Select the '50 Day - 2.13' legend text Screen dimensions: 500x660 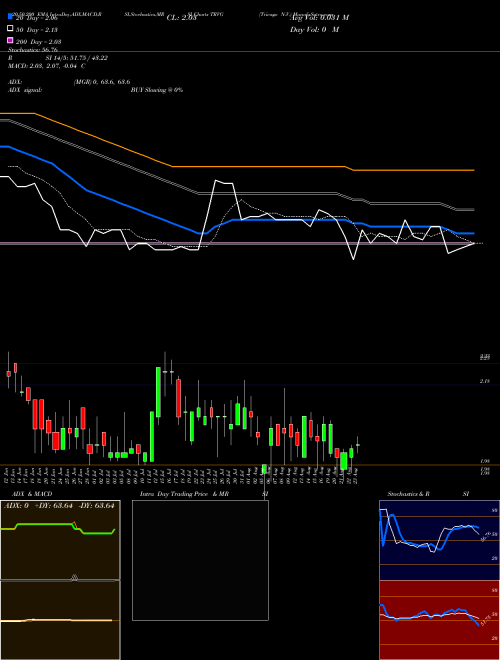point(37,30)
